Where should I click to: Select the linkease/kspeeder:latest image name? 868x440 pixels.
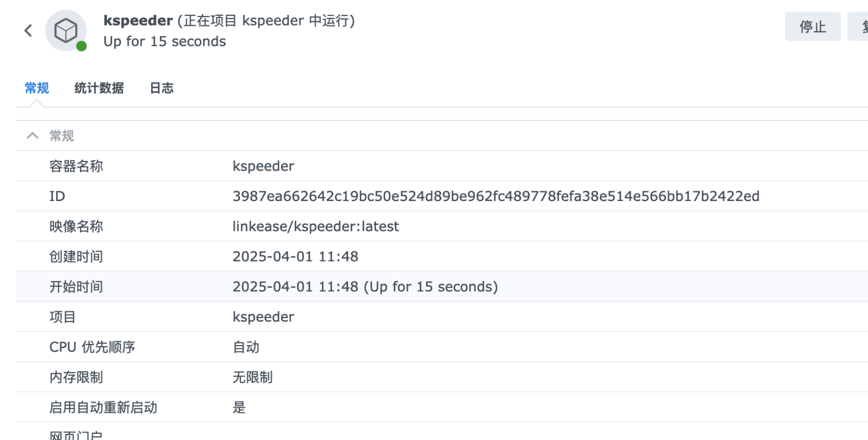tap(315, 226)
